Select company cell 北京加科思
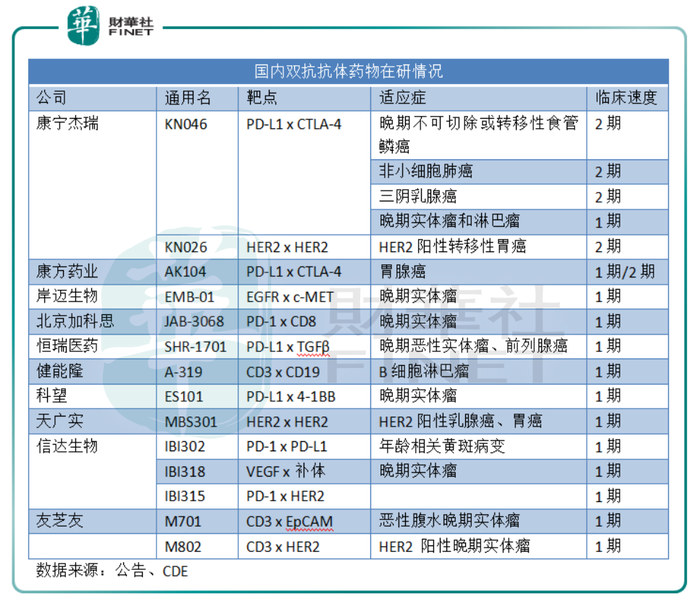700x599 pixels. (75, 321)
